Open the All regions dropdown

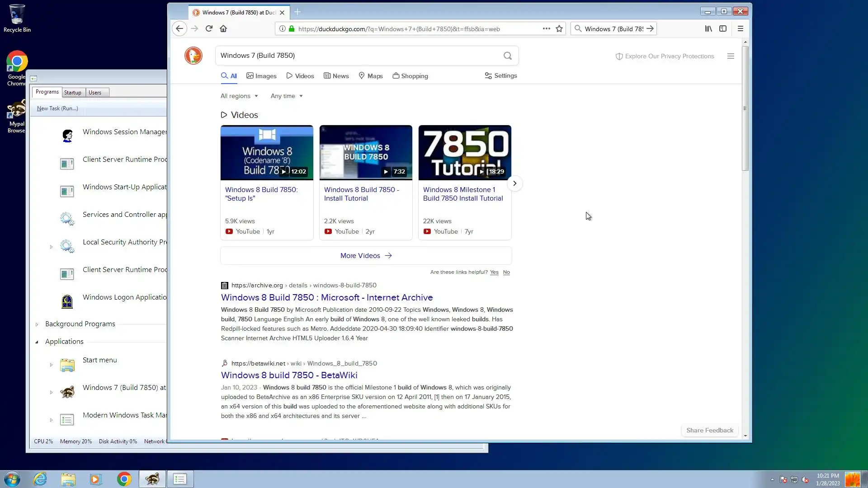[239, 96]
